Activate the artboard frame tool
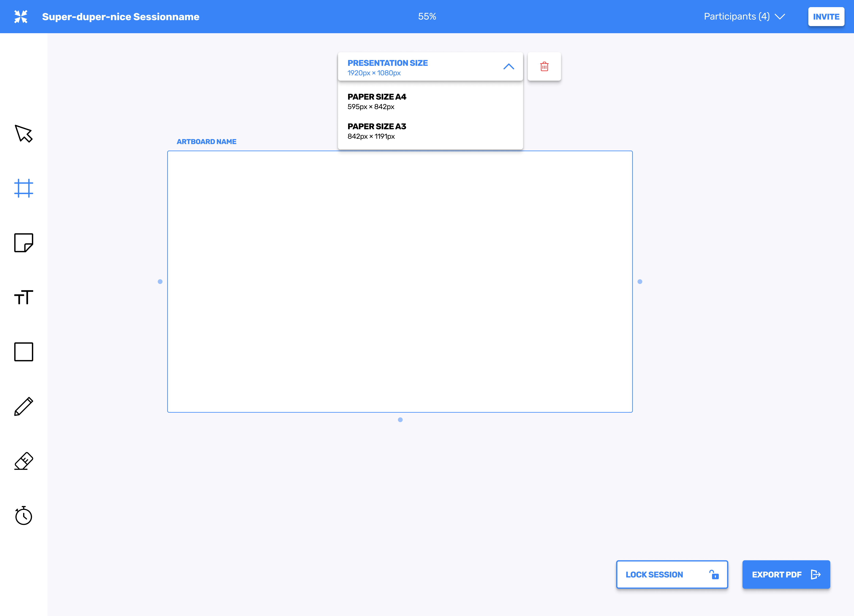The image size is (854, 616). [24, 188]
